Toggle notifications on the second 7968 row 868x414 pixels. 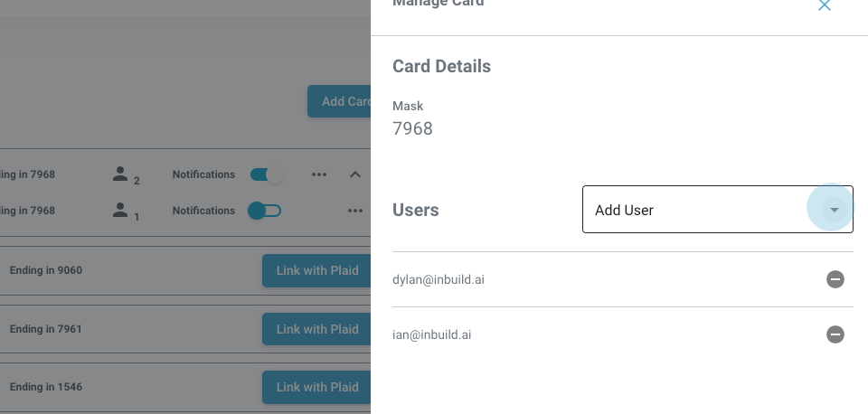(265, 211)
